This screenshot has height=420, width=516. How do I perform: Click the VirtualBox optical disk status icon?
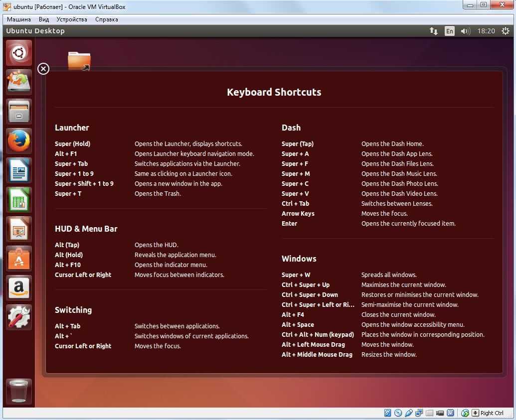pyautogui.click(x=398, y=413)
